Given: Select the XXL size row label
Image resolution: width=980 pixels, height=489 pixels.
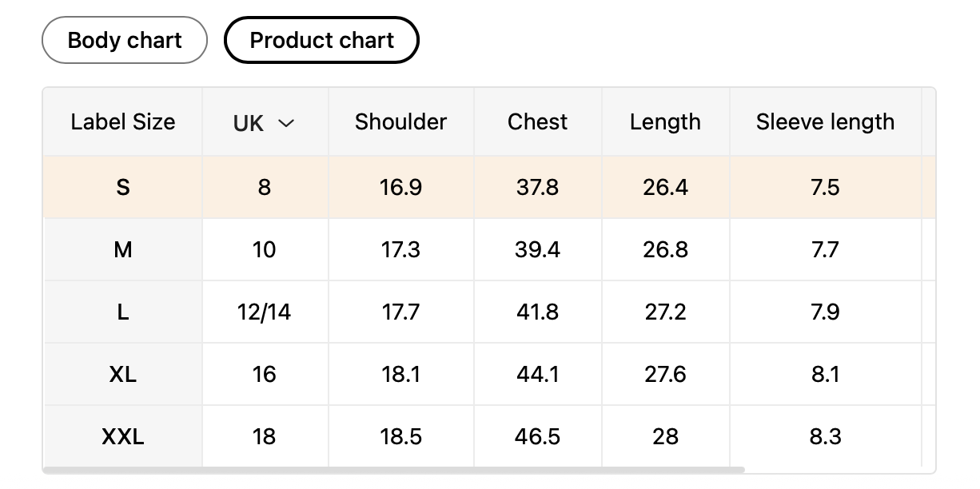Looking at the screenshot, I should 122,436.
